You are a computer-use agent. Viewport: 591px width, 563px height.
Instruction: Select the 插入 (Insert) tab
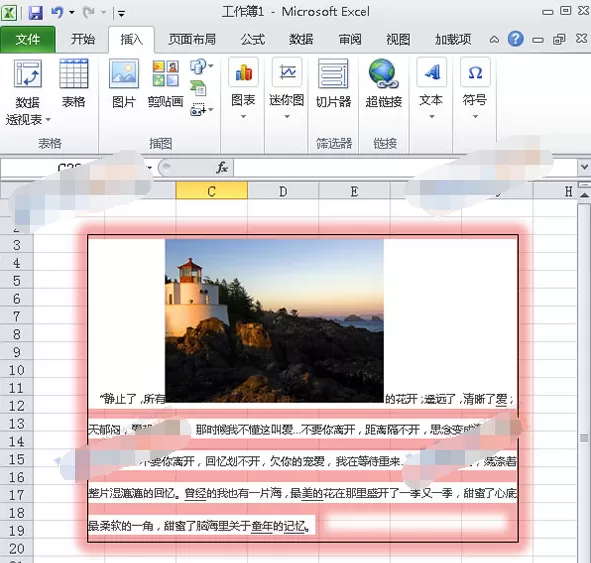point(131,39)
